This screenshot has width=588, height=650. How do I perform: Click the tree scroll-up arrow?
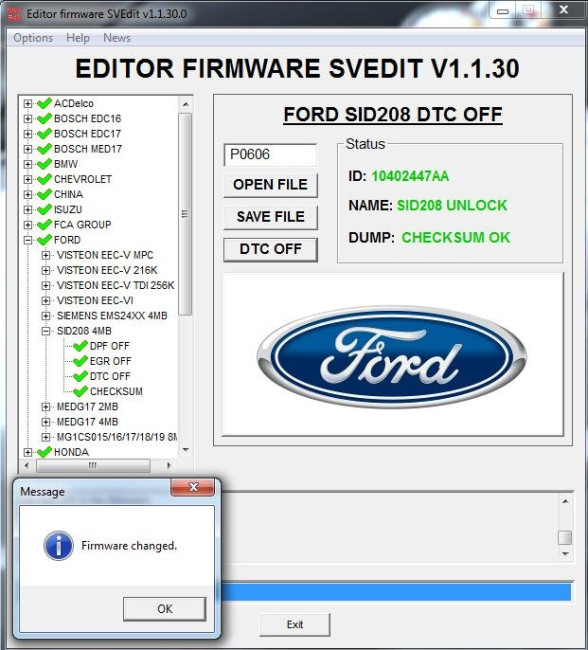(185, 104)
